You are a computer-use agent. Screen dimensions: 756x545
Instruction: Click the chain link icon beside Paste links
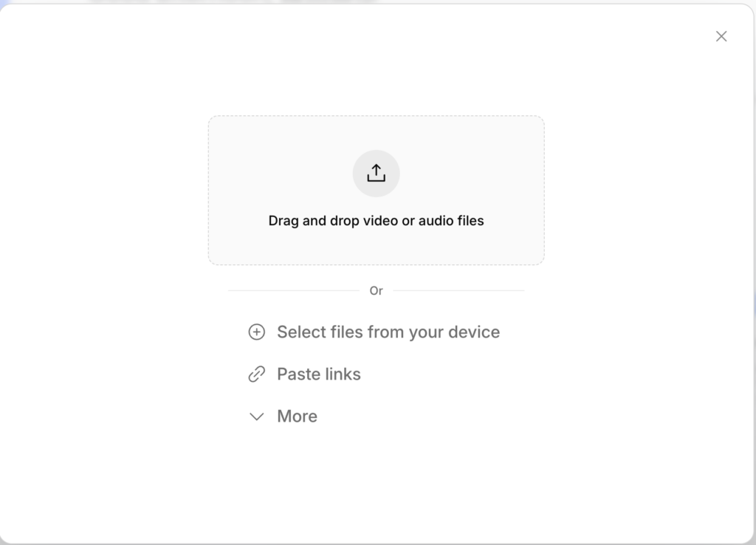click(256, 374)
